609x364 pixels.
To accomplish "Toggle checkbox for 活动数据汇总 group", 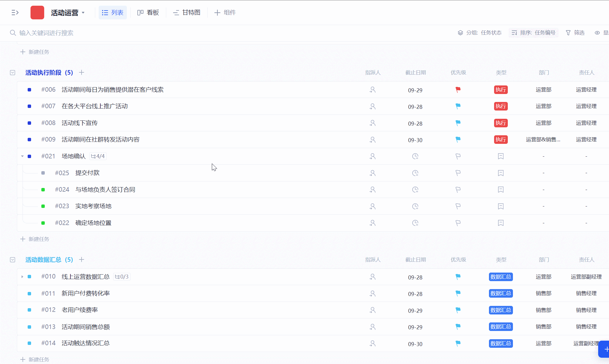I will tap(13, 260).
